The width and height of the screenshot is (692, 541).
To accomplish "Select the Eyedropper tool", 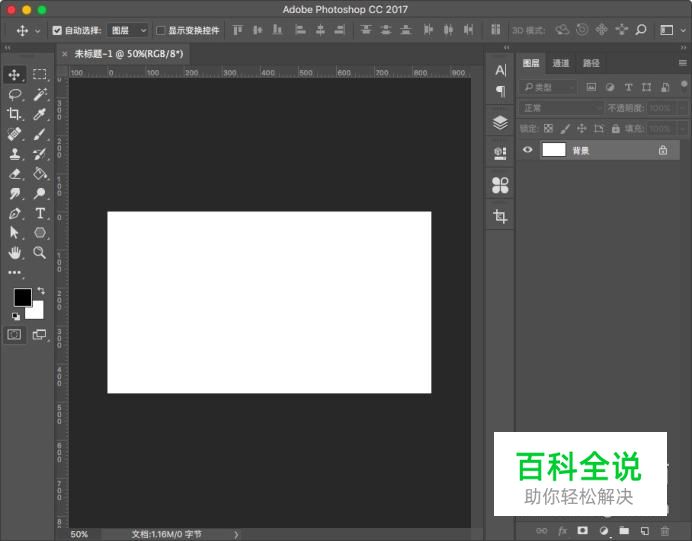I will (40, 114).
